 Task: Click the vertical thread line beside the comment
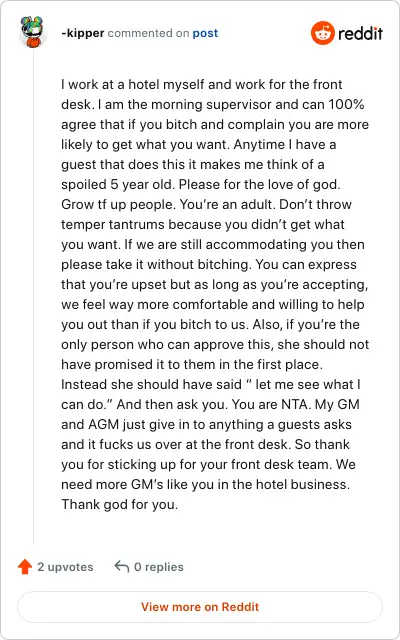pos(33,298)
